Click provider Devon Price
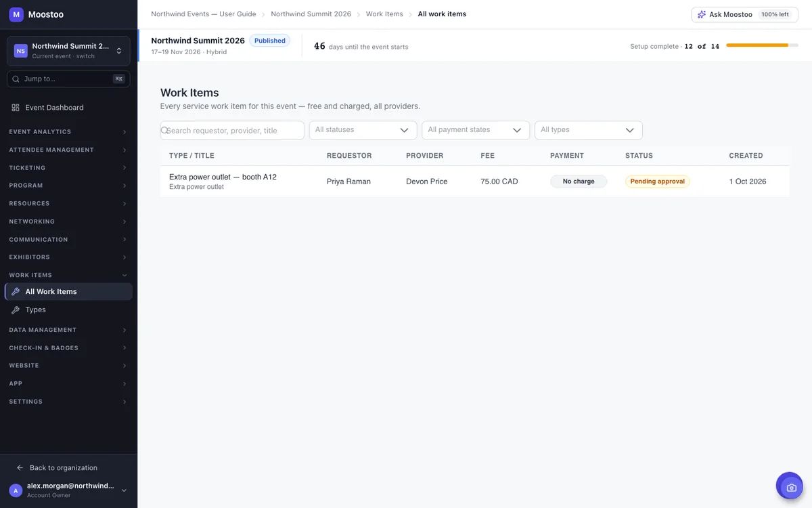This screenshot has height=508, width=812. pos(427,182)
